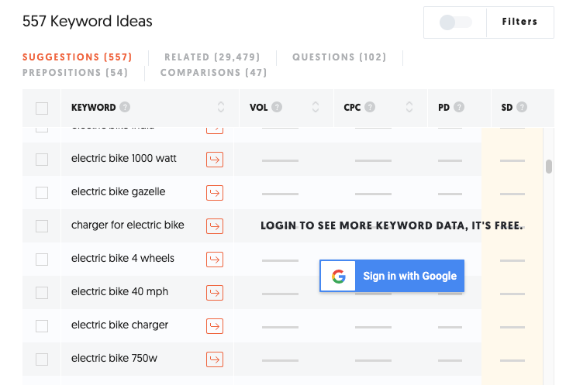This screenshot has width=566, height=392.
Task: Show info tooltip icon next to VOL
Action: click(277, 108)
